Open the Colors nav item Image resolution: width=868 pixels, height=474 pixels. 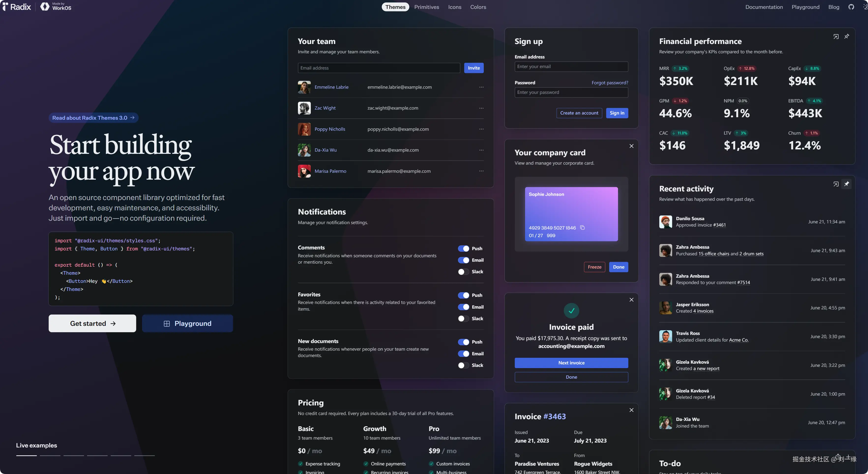(478, 7)
